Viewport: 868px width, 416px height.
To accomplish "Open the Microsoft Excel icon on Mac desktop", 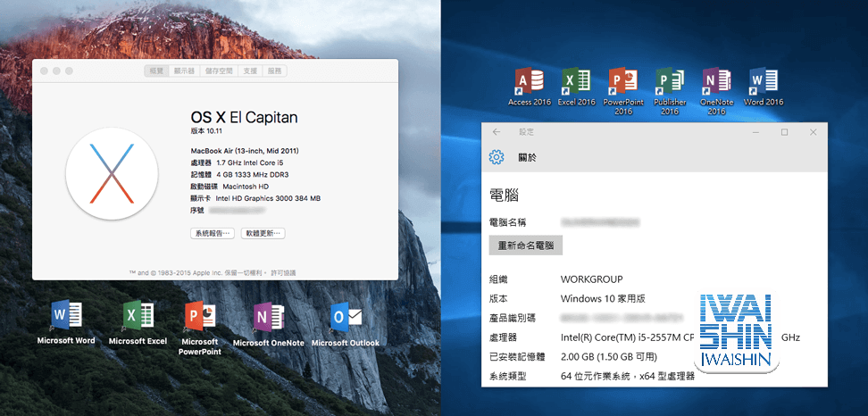I will [138, 316].
